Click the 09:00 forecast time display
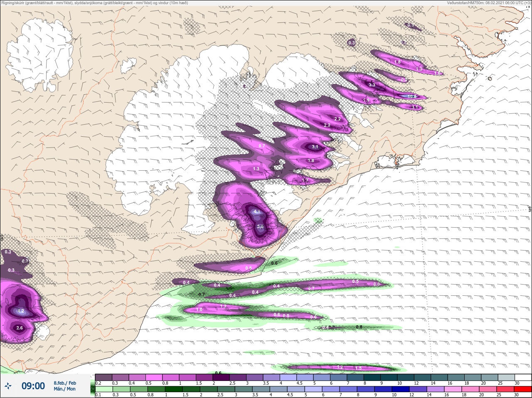 (x=33, y=386)
